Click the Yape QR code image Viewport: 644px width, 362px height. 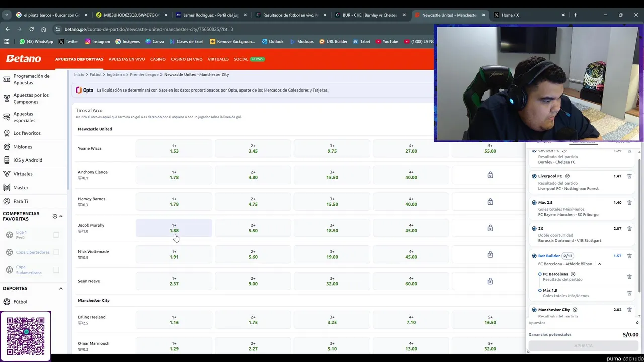[26, 336]
